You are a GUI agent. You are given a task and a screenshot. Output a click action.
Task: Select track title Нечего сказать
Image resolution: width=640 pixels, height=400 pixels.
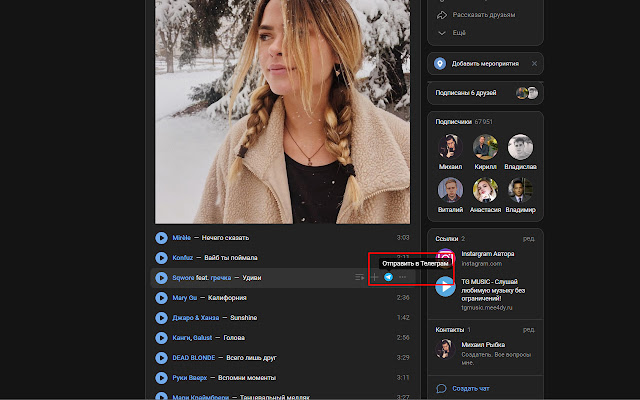225,238
